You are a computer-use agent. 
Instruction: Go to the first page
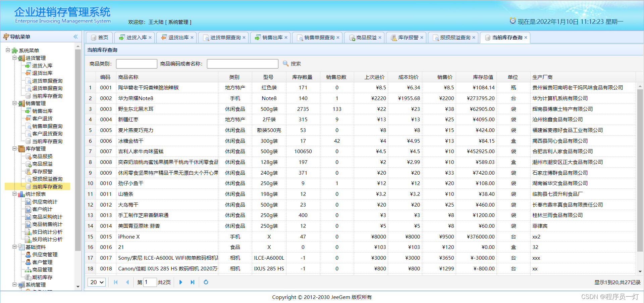tap(116, 282)
